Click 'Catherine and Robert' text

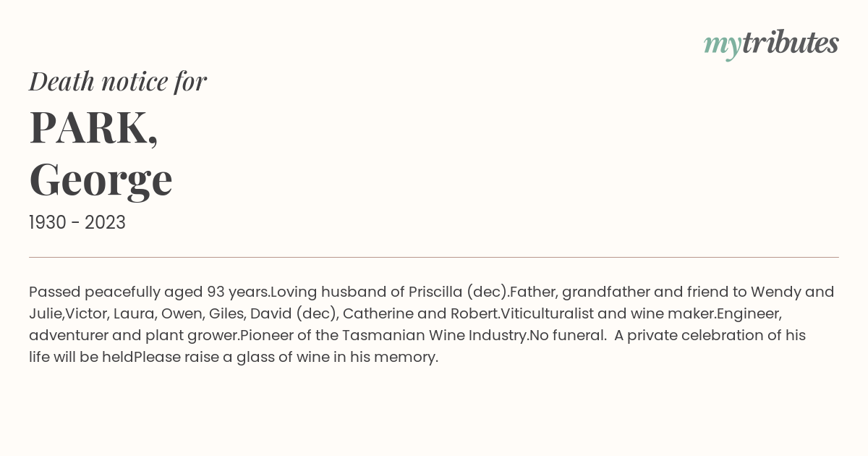tap(420, 314)
